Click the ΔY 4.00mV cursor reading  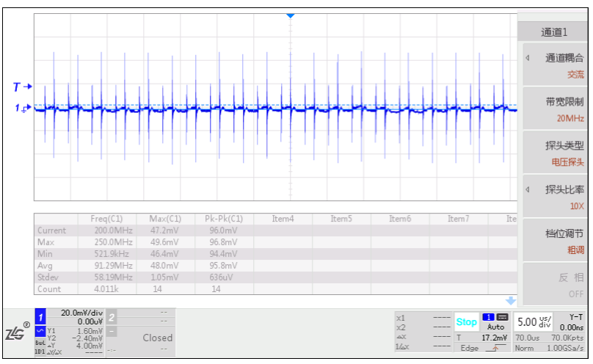[x=75, y=346]
